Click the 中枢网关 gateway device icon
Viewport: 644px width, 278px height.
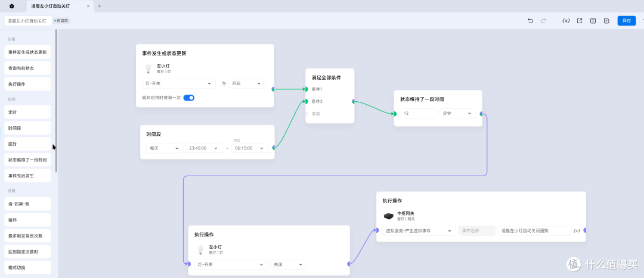pos(389,215)
